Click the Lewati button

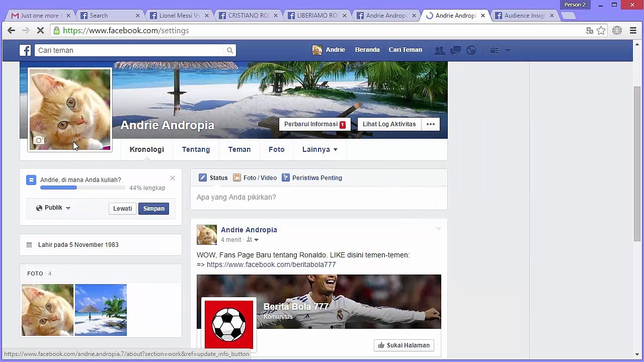pos(122,208)
